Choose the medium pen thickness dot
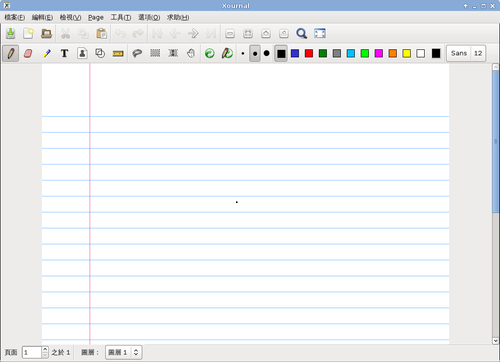The image size is (500, 362). coord(255,53)
